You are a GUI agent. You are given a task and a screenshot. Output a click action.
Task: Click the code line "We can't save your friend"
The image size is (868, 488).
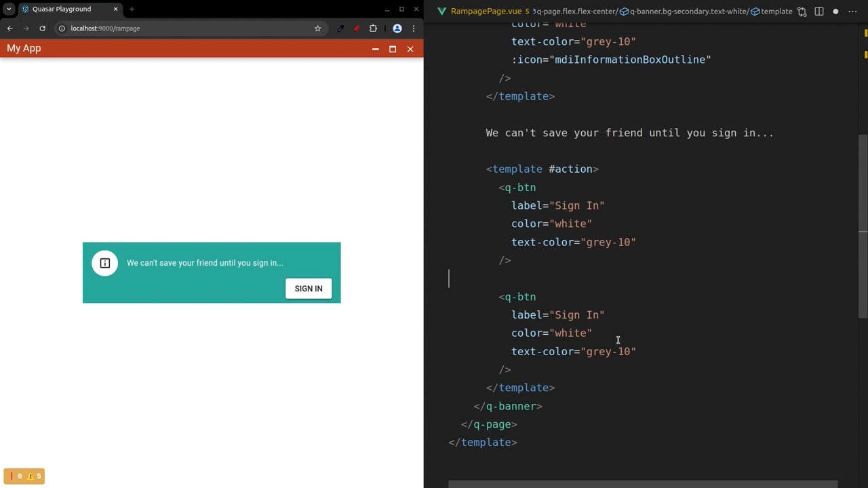click(x=629, y=133)
